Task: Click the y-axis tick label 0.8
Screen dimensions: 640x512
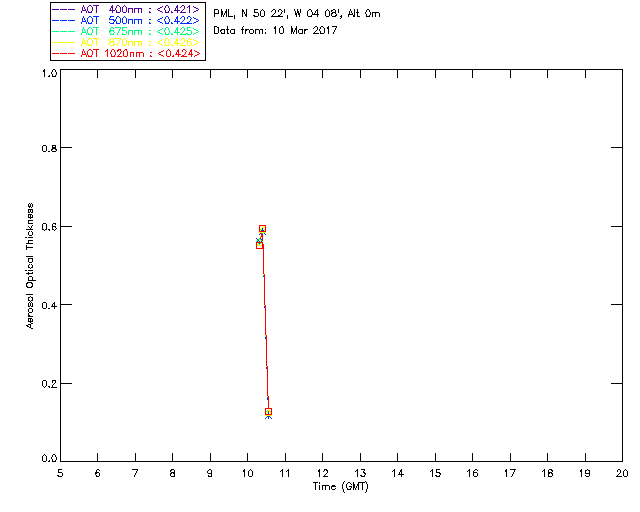Action: pos(49,148)
